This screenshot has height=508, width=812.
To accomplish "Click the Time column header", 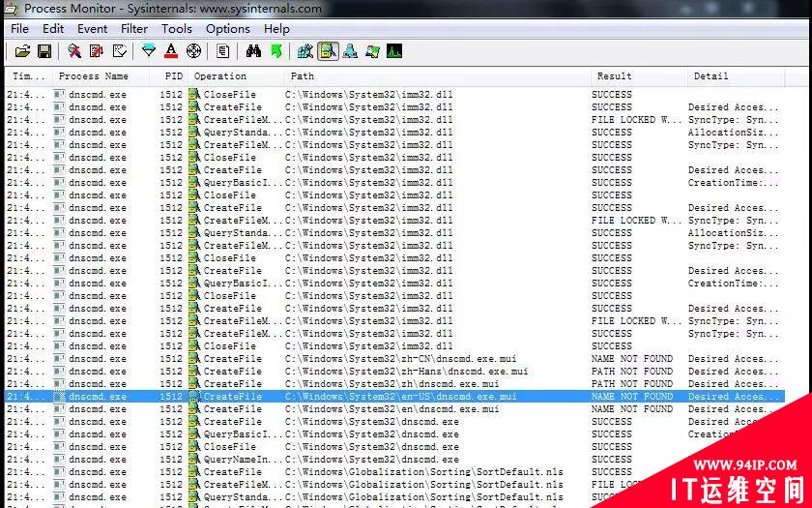I will 28,76.
